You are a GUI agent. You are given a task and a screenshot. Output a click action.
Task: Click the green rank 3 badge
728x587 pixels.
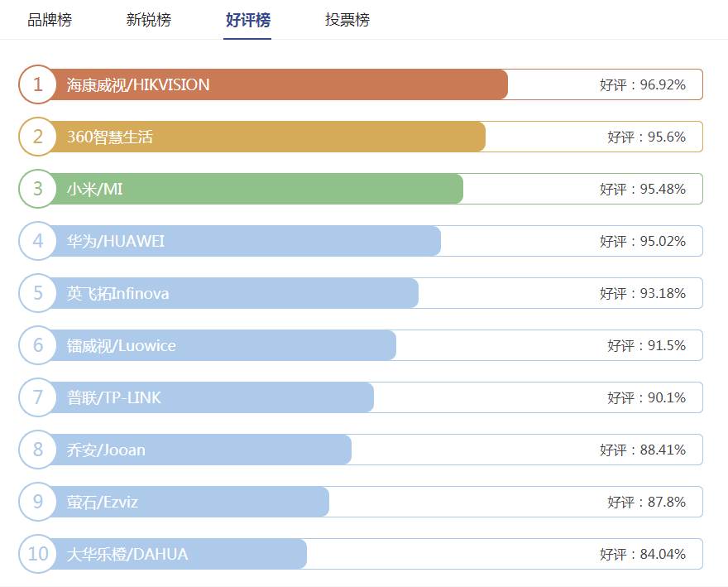[x=38, y=189]
